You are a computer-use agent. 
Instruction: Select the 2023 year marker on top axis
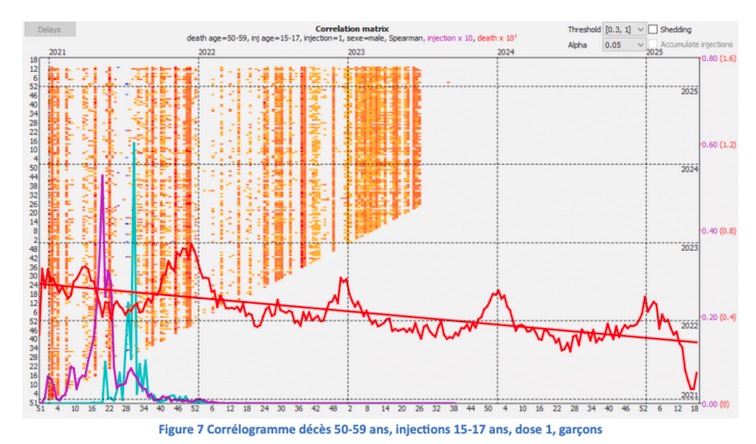355,50
